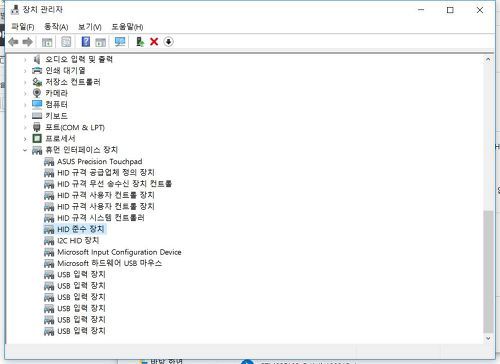The width and height of the screenshot is (500, 364).
Task: Click the webcam icon beside 카메라
Action: (x=37, y=93)
